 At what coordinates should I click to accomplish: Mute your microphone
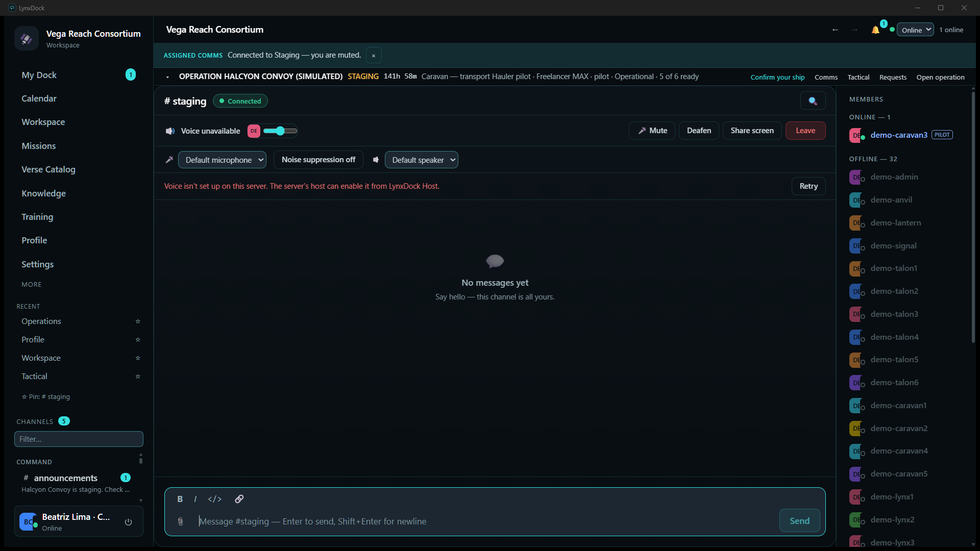tap(652, 131)
